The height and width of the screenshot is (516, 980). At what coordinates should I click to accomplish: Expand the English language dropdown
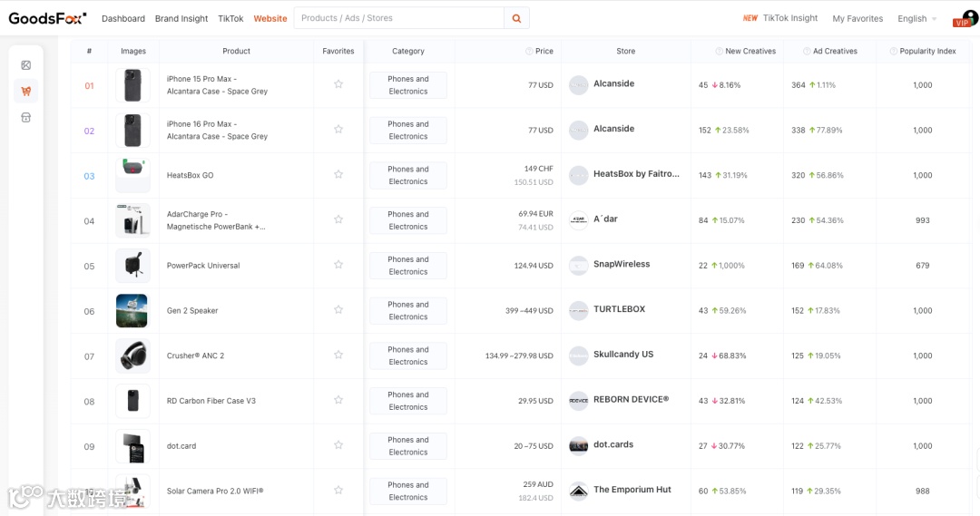tap(916, 18)
